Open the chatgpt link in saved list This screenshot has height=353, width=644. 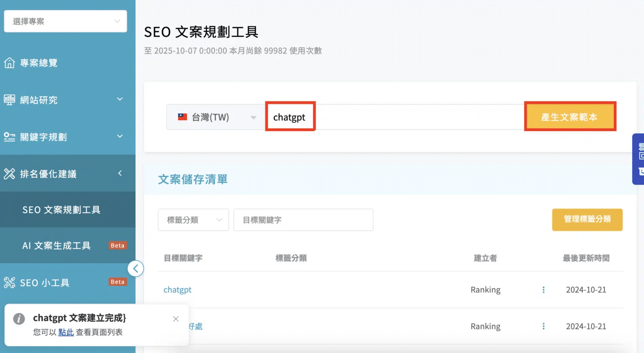coord(177,290)
